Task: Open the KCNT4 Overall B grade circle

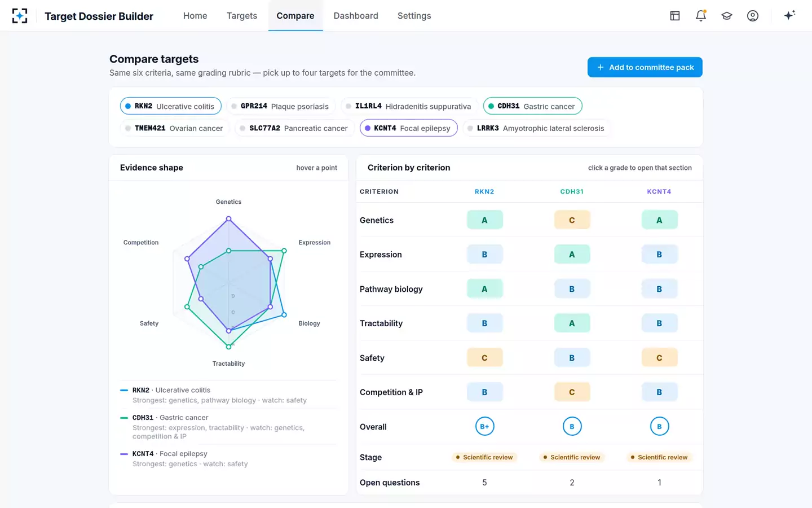Action: tap(659, 427)
